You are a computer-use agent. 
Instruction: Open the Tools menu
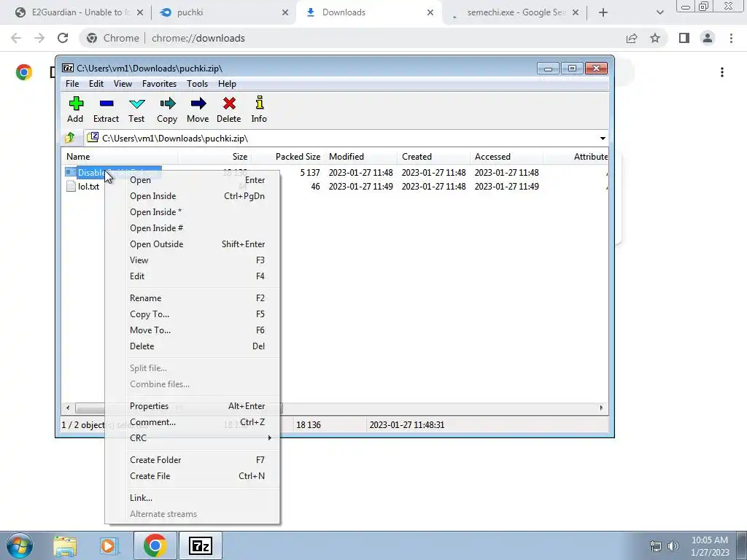197,84
